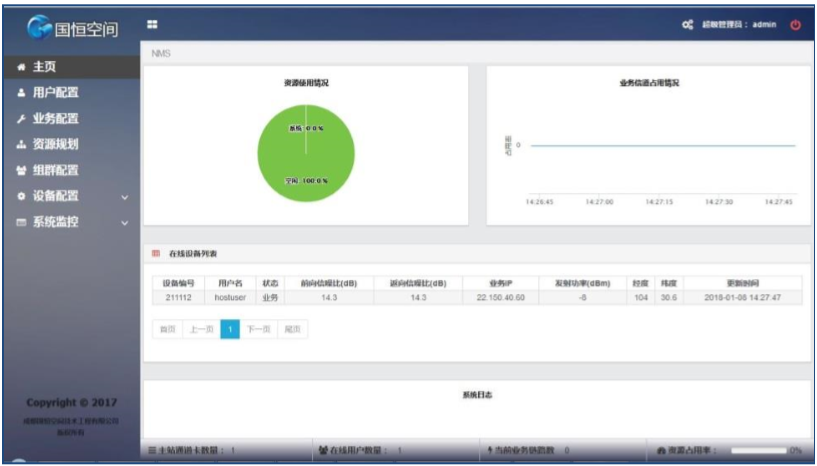Click the 上一页 previous page button

click(x=202, y=329)
